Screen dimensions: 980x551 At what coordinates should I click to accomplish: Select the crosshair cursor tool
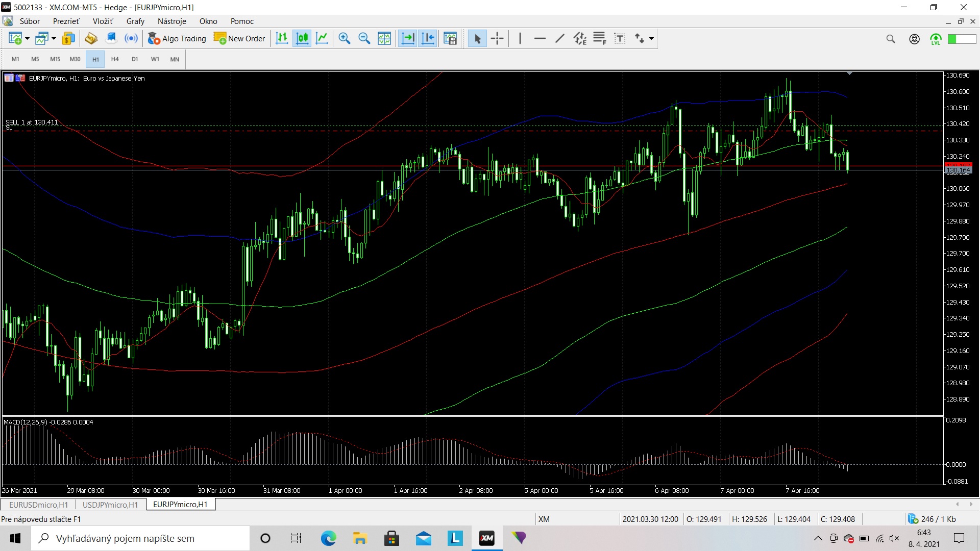tap(497, 38)
